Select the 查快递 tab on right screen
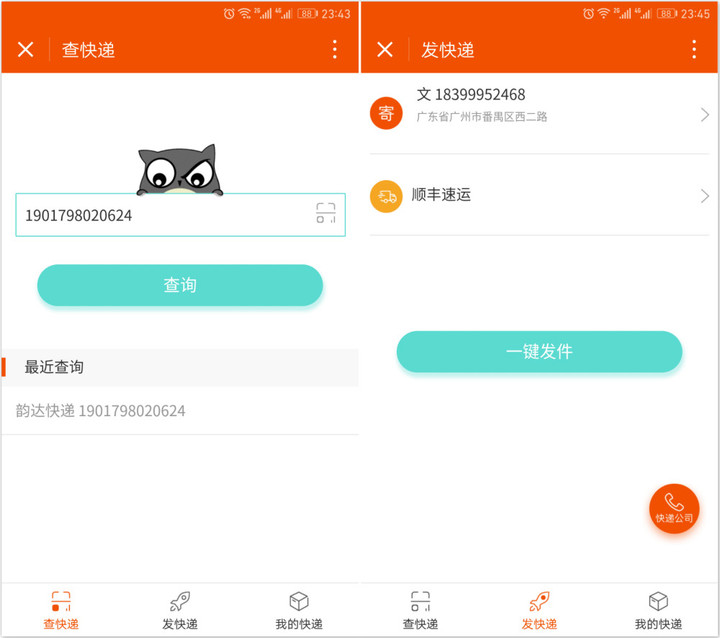Viewport: 720px width, 638px height. pyautogui.click(x=420, y=611)
